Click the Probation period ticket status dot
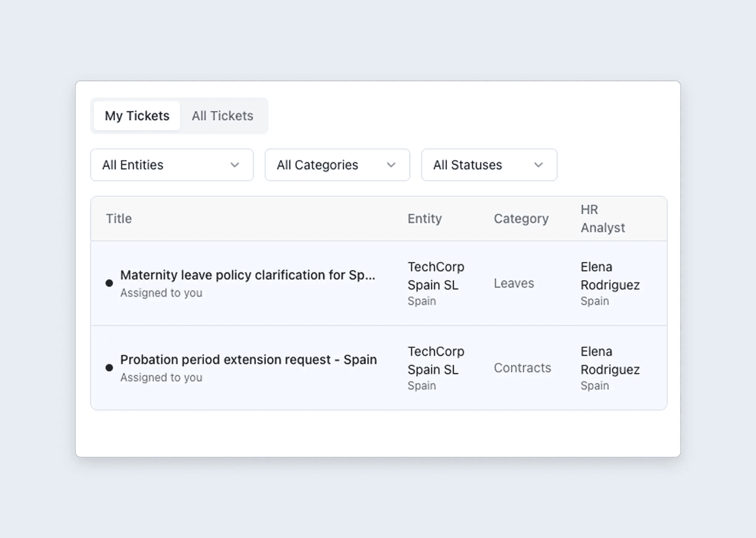Screen dimensions: 756x538 click(x=109, y=368)
